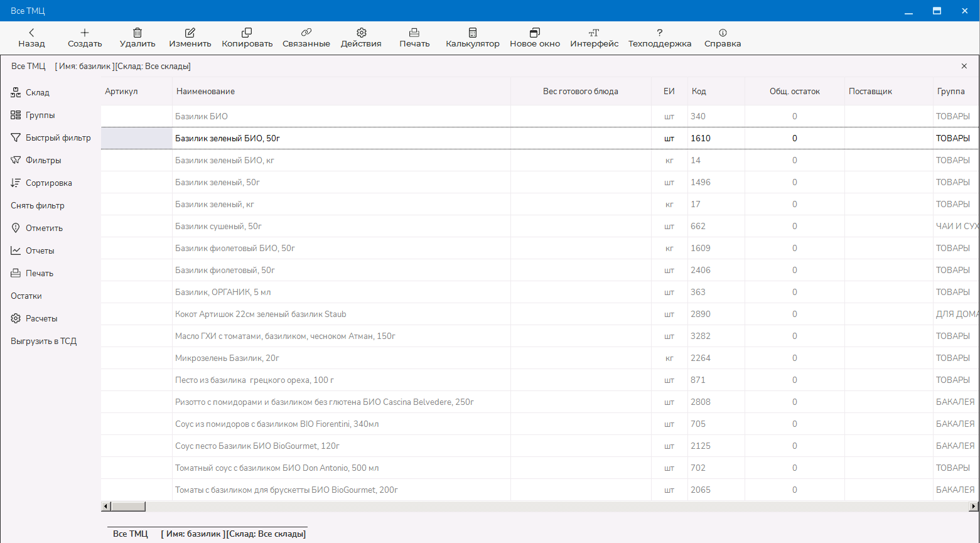Viewport: 980px width, 543px height.
Task: Select row Микрозелень Базилик, 20г
Action: (x=540, y=358)
